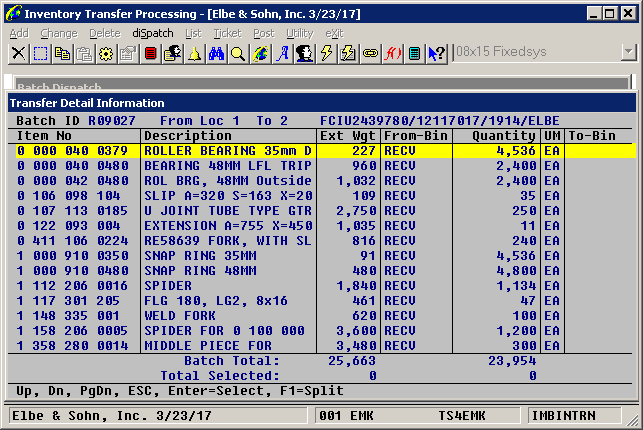This screenshot has width=643, height=430.
Task: Click the lightning bolt on page icon
Action: point(349,54)
